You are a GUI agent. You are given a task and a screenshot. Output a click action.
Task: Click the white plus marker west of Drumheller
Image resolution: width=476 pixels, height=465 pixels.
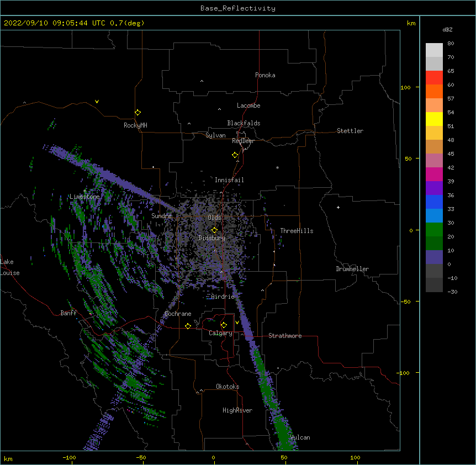(x=338, y=207)
